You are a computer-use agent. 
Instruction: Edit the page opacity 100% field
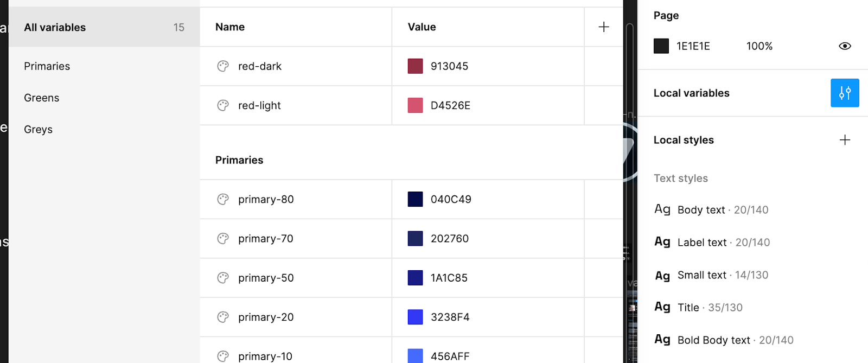pos(759,46)
